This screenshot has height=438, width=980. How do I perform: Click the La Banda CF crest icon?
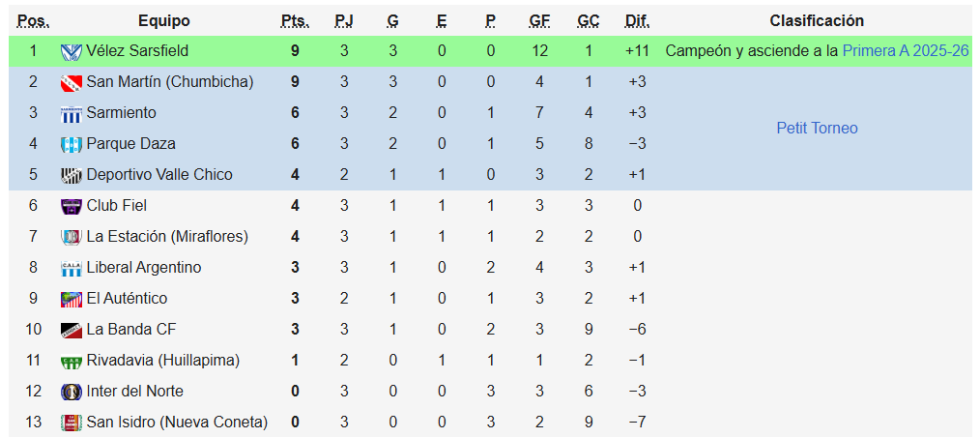point(72,330)
